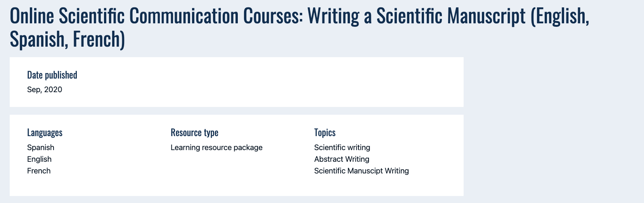Viewport: 644px width, 203px height.
Task: Select English in the Languages list
Action: [39, 159]
